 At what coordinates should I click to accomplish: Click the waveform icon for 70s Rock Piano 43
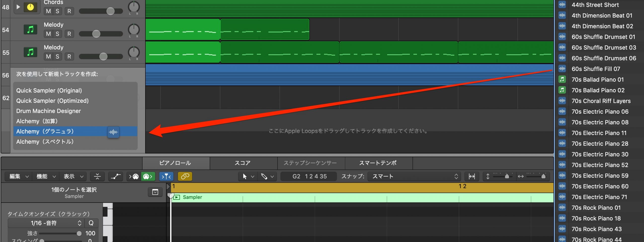(562, 229)
